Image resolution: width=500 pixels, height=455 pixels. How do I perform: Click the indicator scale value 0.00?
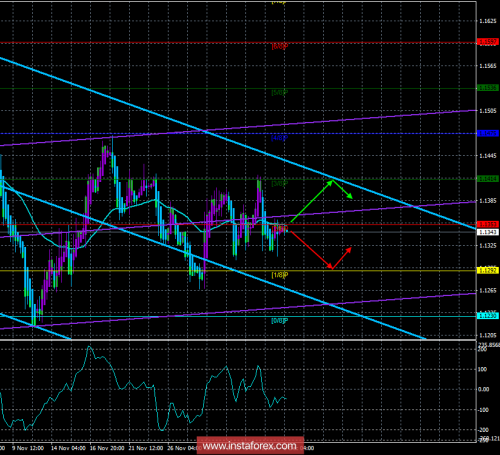(484, 389)
